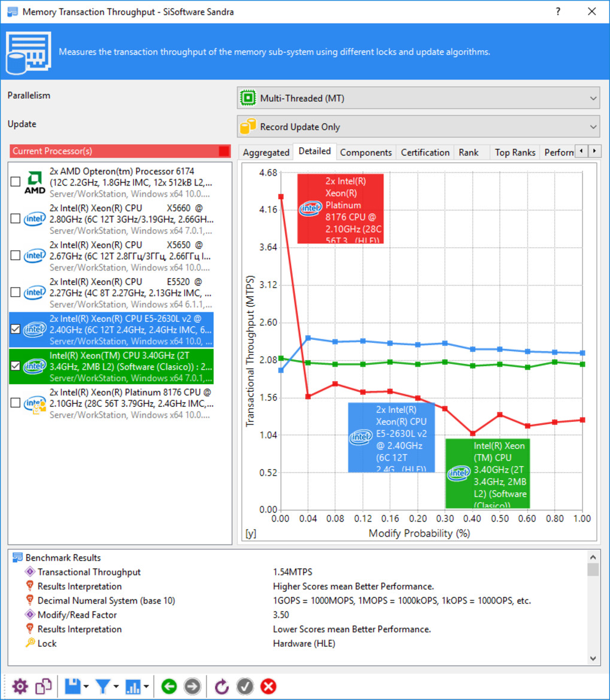Click the red color swatch of Current Processor(s)
Image resolution: width=610 pixels, height=700 pixels.
(224, 151)
